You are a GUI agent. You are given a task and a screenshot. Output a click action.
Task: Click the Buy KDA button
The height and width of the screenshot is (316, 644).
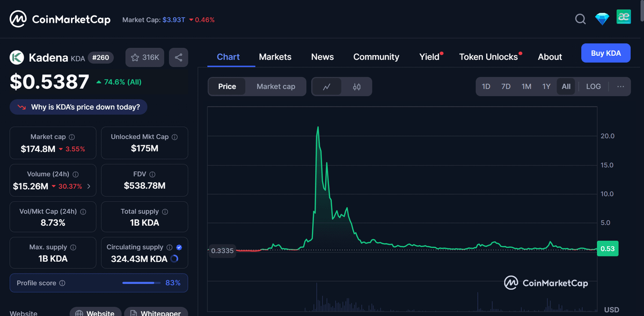(x=606, y=53)
